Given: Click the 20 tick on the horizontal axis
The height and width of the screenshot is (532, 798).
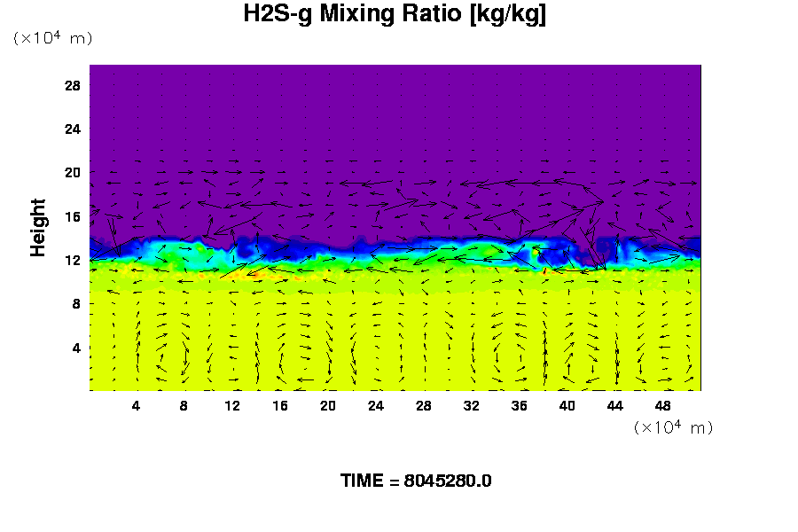Looking at the screenshot, I should click(327, 405).
